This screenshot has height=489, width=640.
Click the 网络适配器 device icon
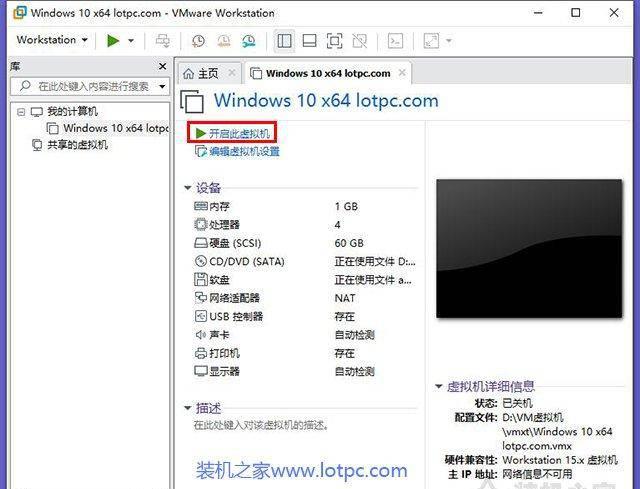[x=201, y=298]
